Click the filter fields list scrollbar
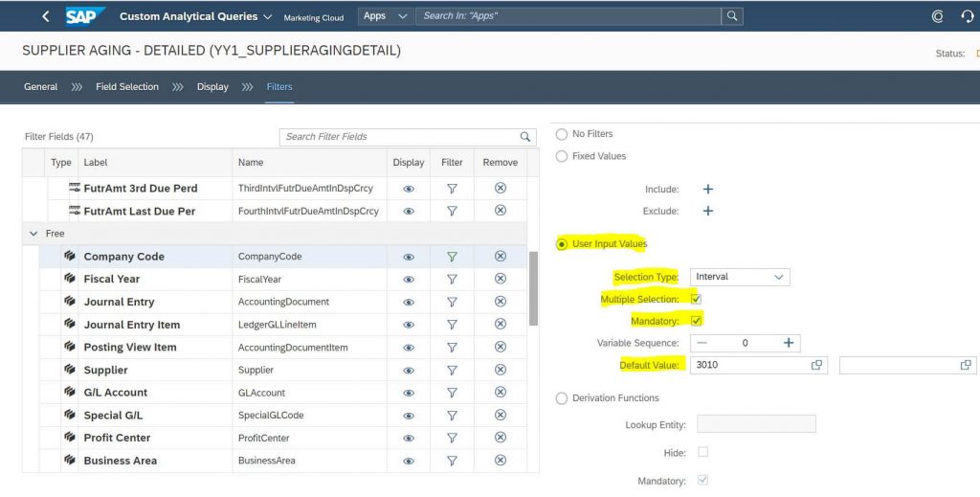The height and width of the screenshot is (497, 980). click(533, 289)
